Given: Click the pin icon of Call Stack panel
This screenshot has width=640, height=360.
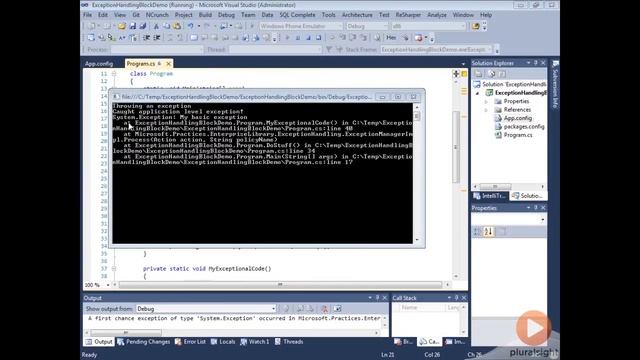Looking at the screenshot, I should [x=457, y=298].
